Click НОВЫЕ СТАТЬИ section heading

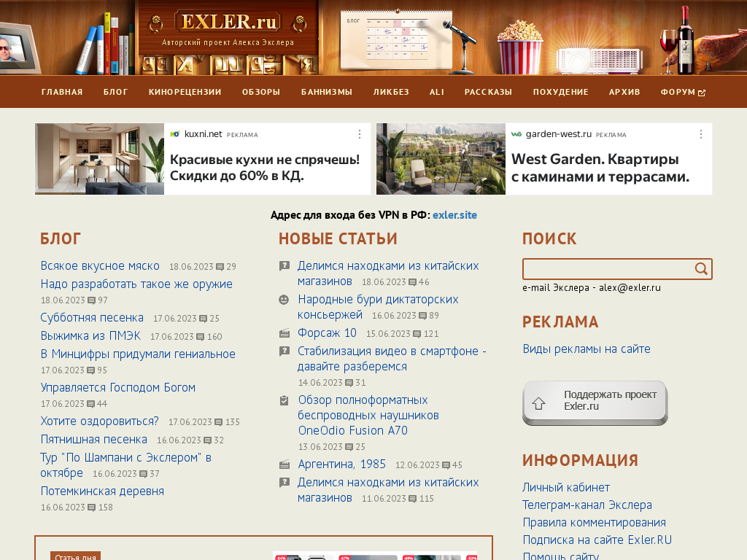click(338, 238)
